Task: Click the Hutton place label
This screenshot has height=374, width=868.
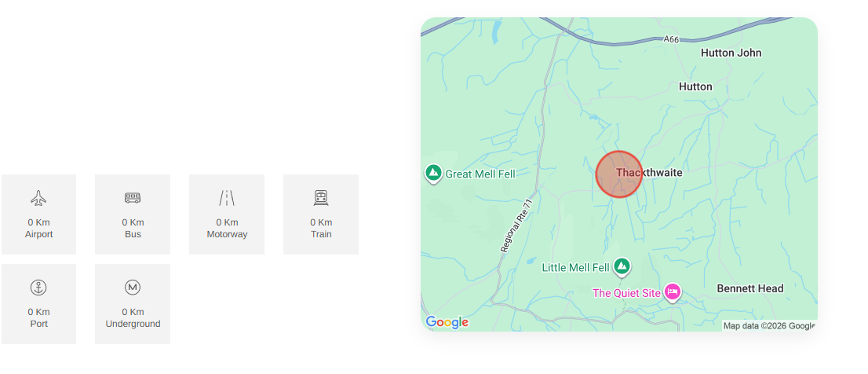Action: 695,86
